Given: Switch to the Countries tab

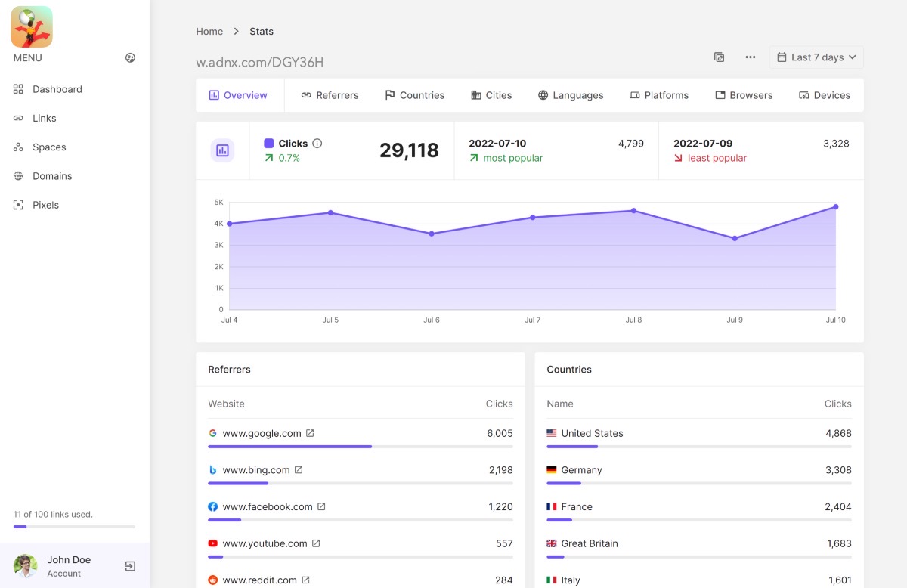Looking at the screenshot, I should (x=414, y=95).
